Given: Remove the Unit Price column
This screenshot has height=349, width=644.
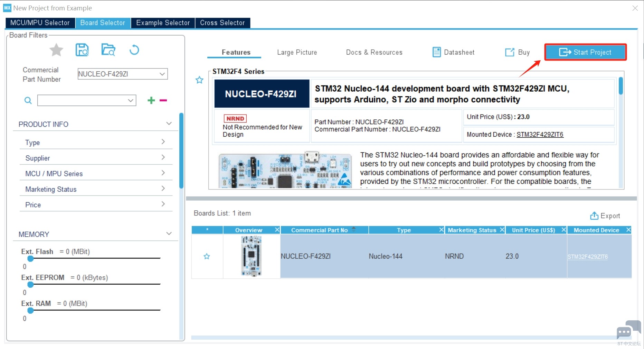Looking at the screenshot, I should [x=563, y=230].
